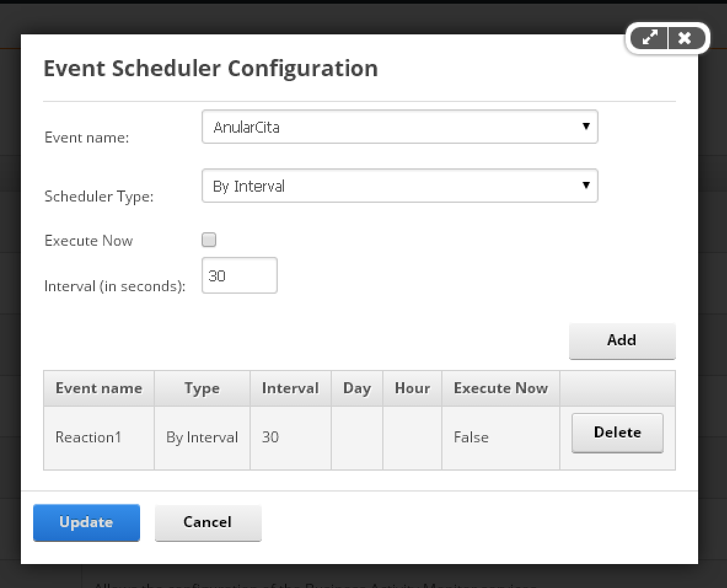Open the Scheduler Type dropdown showing By Interval
727x588 pixels.
click(399, 186)
